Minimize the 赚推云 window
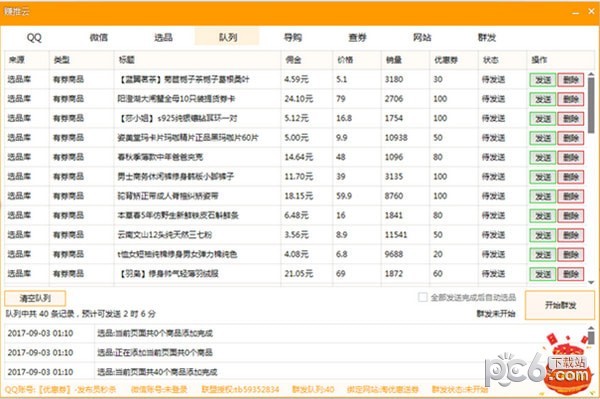600x399 pixels. pyautogui.click(x=576, y=13)
